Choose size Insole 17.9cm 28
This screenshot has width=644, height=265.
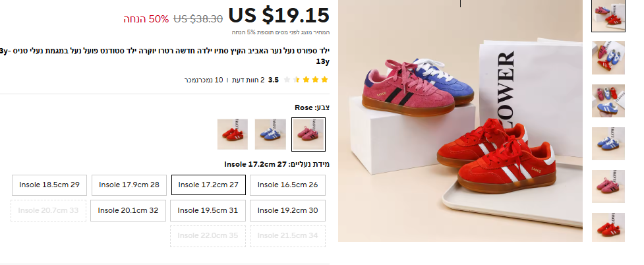click(x=129, y=185)
